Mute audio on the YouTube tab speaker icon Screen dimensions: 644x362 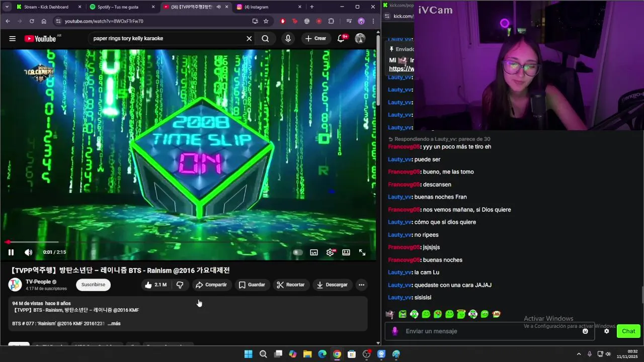point(218,7)
